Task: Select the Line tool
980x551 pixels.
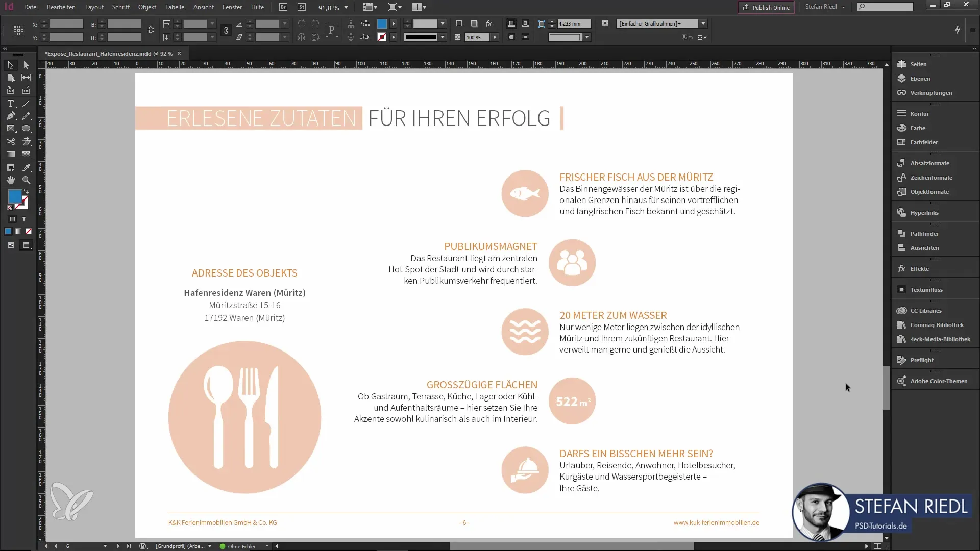Action: [x=26, y=104]
